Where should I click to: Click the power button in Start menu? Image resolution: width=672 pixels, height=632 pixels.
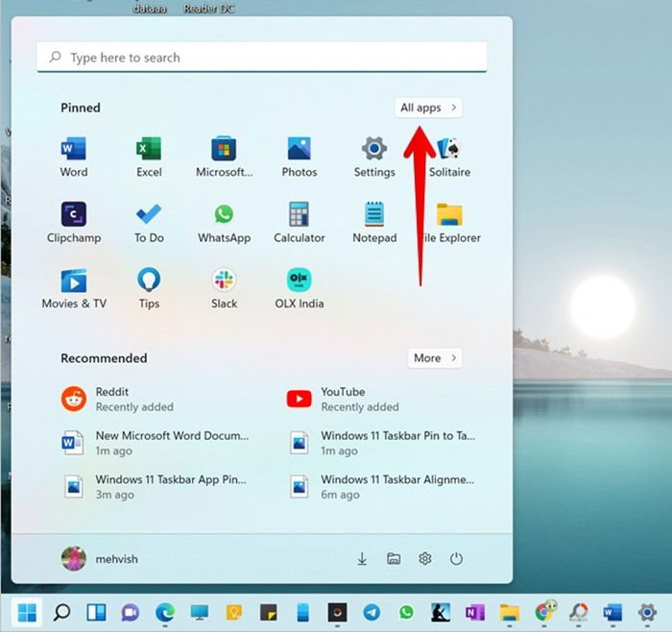click(456, 559)
